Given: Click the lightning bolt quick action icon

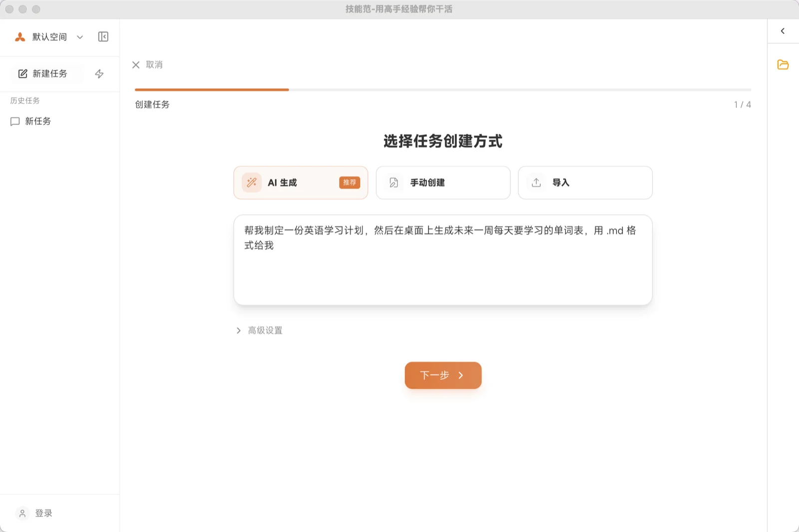Looking at the screenshot, I should [x=99, y=74].
